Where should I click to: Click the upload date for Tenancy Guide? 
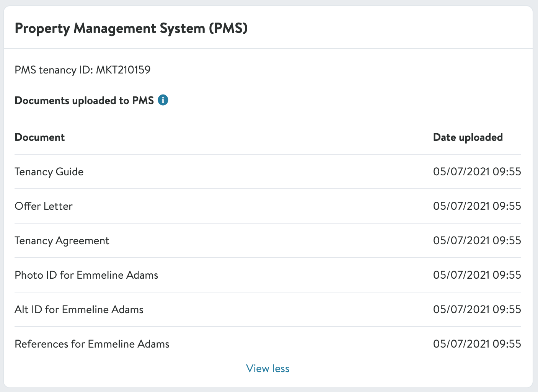(477, 171)
